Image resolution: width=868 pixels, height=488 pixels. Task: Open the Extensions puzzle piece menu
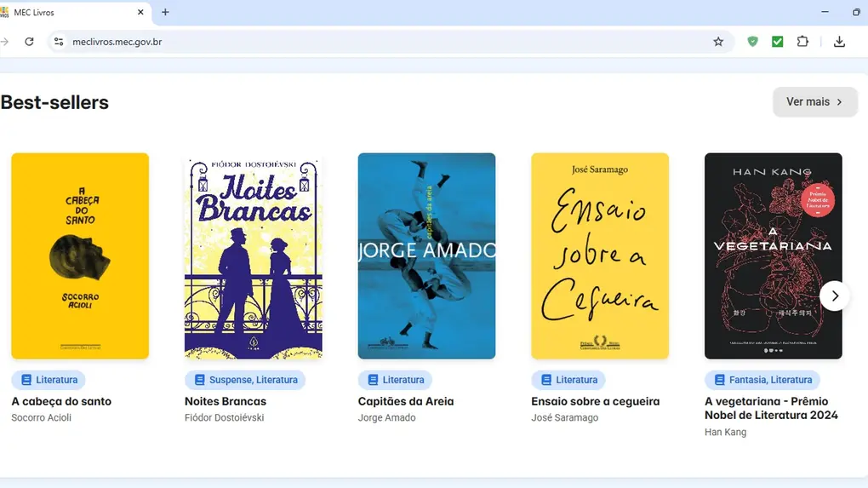click(802, 42)
